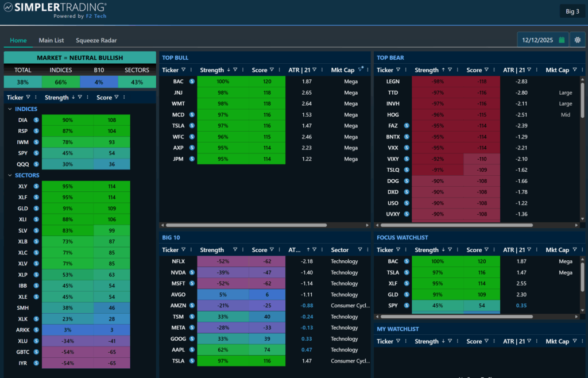Click the S badge beside VIXY
Viewport: 588px width, 378px height.
pyautogui.click(x=407, y=159)
